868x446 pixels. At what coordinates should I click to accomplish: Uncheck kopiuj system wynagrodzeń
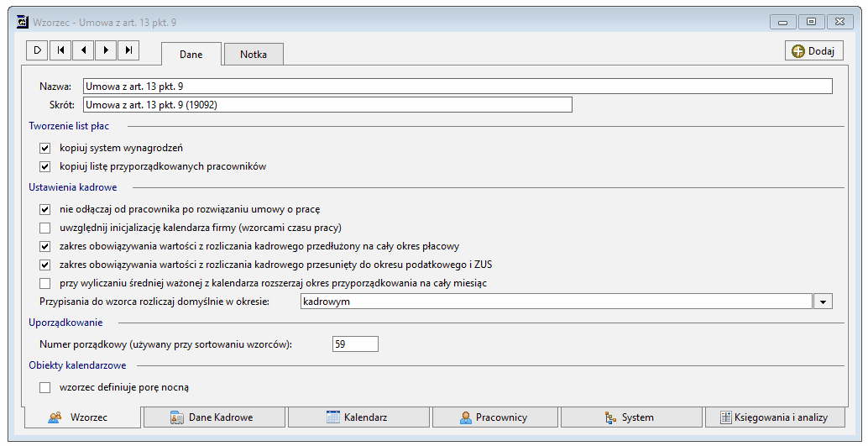point(44,148)
